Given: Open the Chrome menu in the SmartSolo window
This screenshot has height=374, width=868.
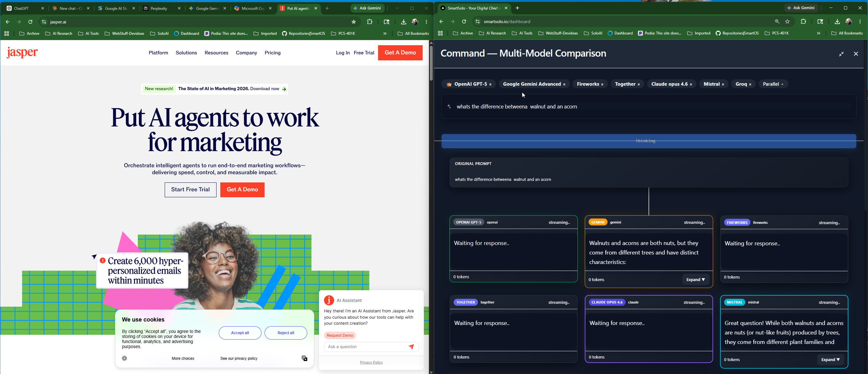Looking at the screenshot, I should pos(860,21).
